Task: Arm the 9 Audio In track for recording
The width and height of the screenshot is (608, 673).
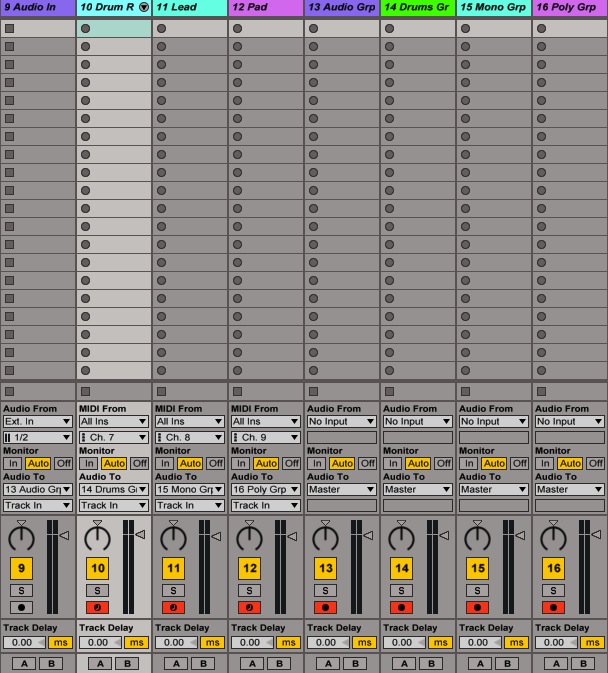Action: pos(21,607)
